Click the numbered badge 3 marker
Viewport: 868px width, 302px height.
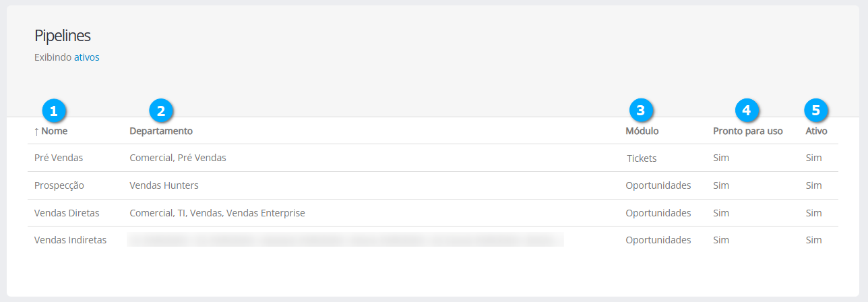(x=641, y=111)
